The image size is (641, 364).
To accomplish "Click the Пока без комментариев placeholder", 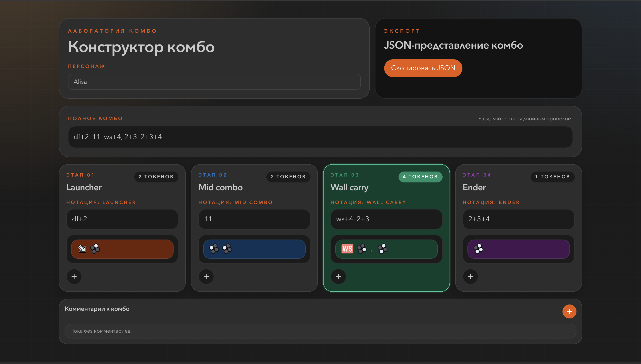I will click(x=101, y=331).
